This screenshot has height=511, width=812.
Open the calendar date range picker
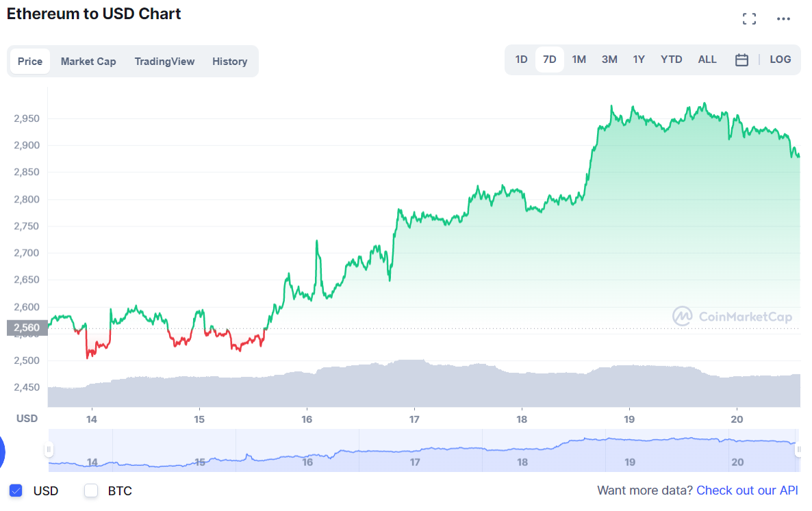click(x=741, y=60)
